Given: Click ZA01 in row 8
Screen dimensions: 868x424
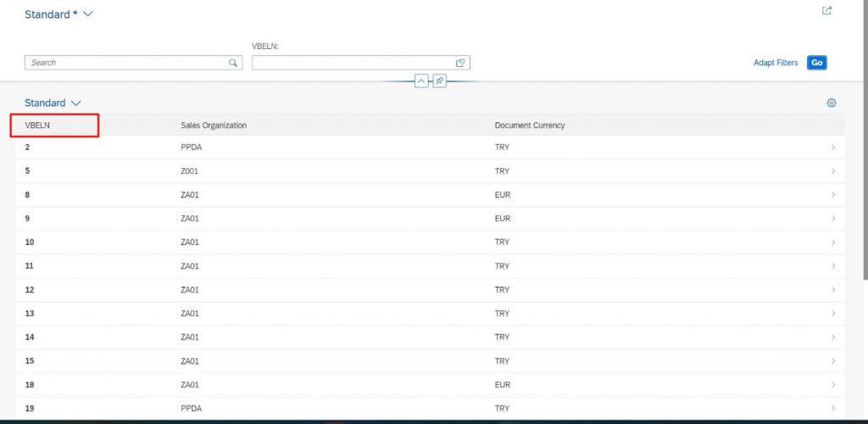Looking at the screenshot, I should pos(189,195).
